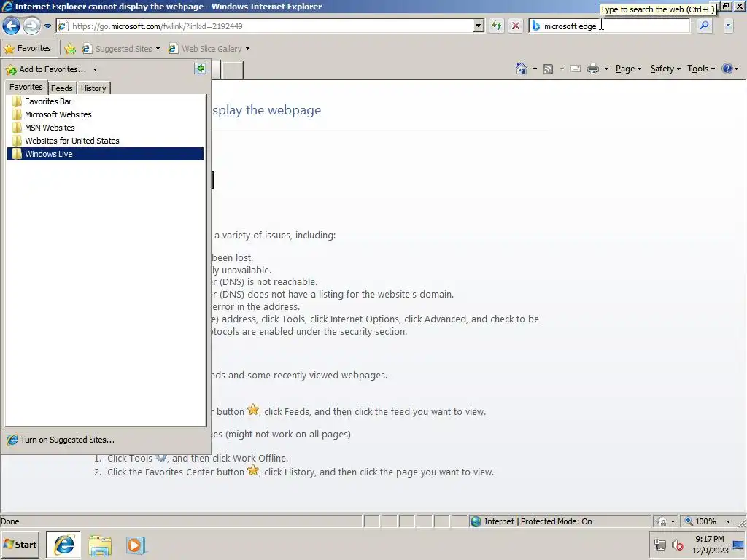Click Turn on Suggested Sites
Image resolution: width=747 pixels, height=560 pixels.
pos(61,440)
